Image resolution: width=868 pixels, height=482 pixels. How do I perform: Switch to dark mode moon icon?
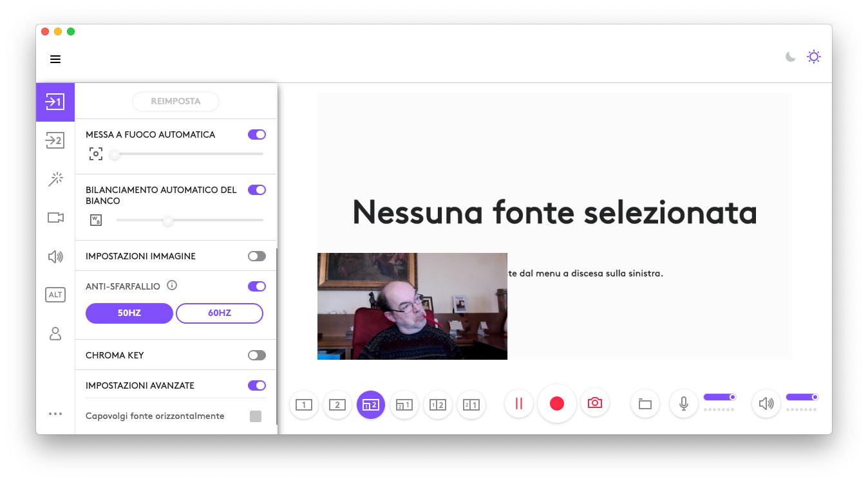791,57
